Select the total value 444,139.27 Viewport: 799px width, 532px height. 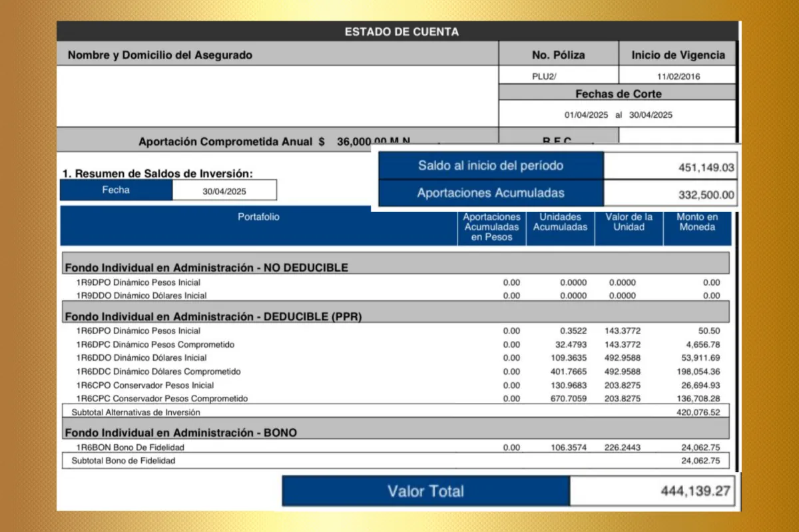pyautogui.click(x=695, y=492)
